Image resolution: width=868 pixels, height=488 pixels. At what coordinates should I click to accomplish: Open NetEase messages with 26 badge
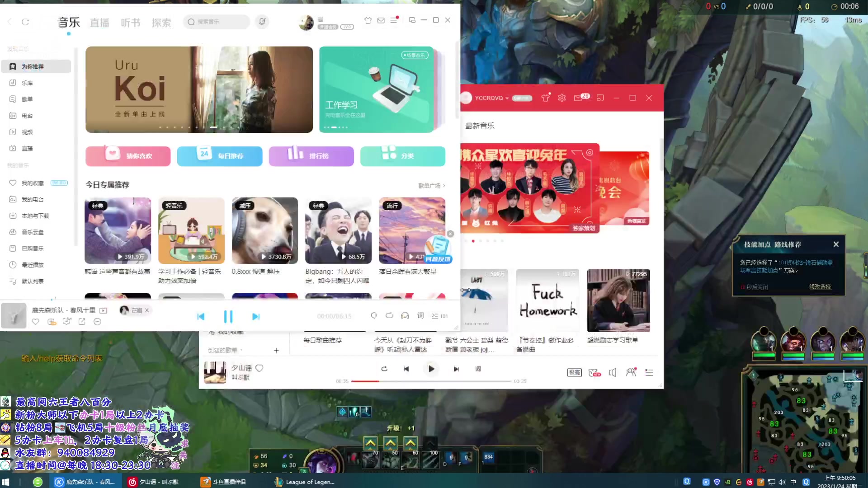581,97
